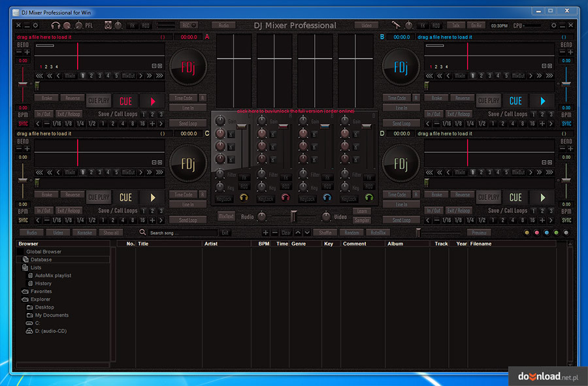Toggle deck B SYNC button
This screenshot has height=386, width=588.
point(566,123)
